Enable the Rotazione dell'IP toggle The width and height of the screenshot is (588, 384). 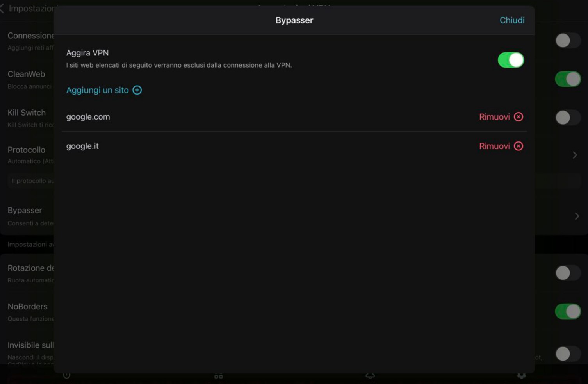pos(568,273)
